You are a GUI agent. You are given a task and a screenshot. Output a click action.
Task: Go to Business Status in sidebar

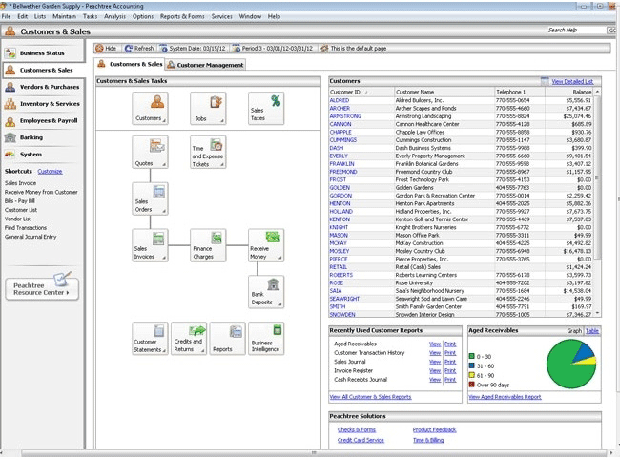coord(42,53)
